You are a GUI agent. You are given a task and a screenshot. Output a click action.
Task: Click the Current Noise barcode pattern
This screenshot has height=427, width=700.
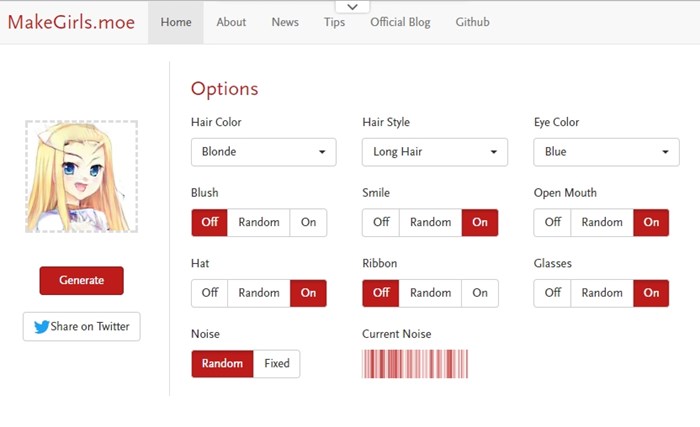(x=415, y=364)
